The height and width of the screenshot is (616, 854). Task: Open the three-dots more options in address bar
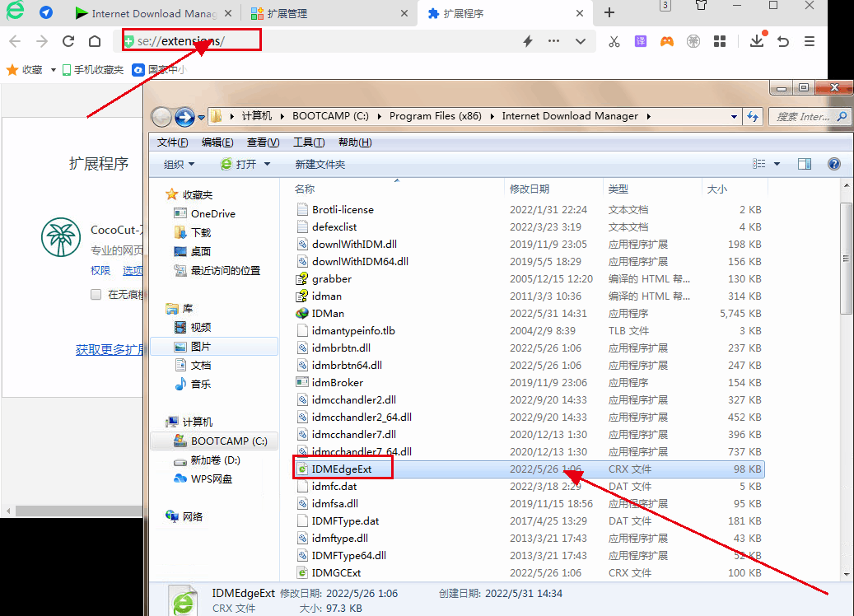click(x=554, y=41)
